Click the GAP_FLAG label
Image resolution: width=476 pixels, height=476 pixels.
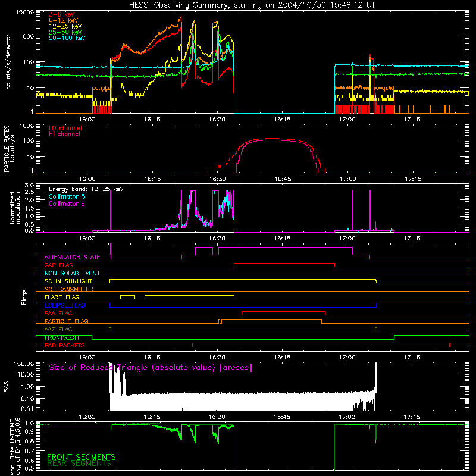pos(58,265)
